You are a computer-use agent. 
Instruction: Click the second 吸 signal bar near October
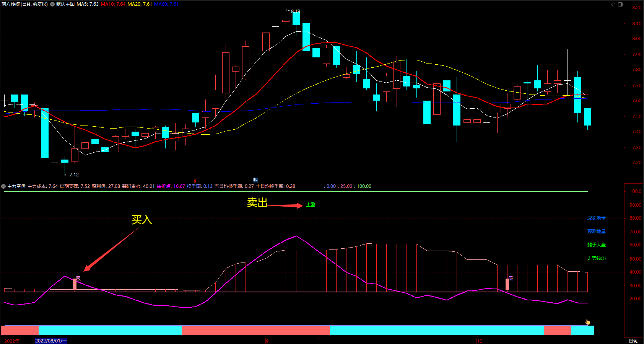[x=507, y=284]
